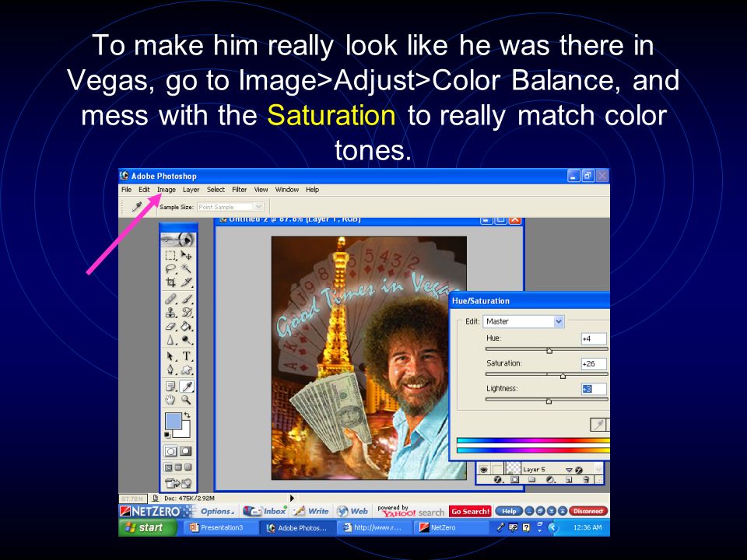Select the Notes tool
747x560 pixels.
click(170, 387)
